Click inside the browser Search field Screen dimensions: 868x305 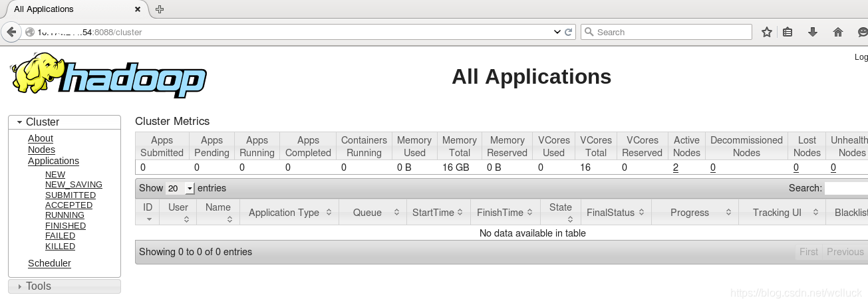coord(666,32)
